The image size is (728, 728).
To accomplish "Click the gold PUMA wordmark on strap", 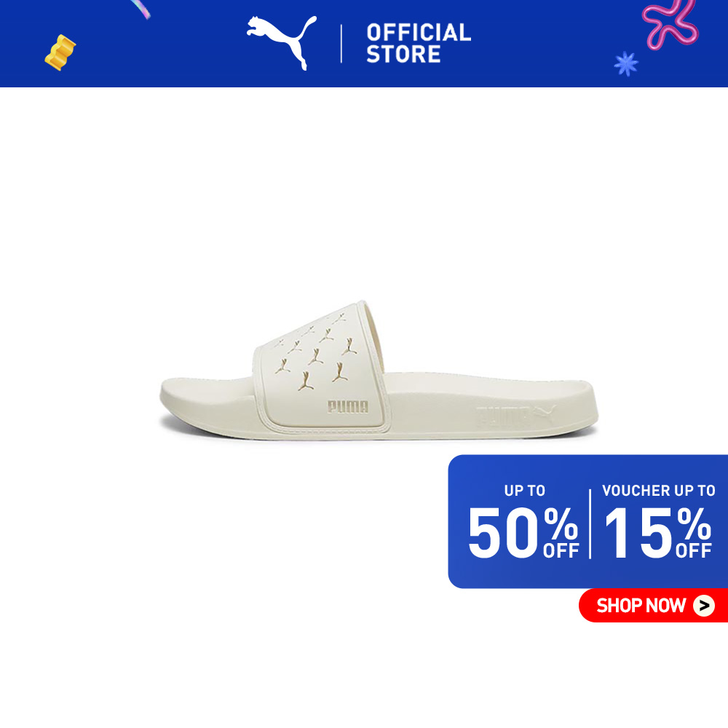I will click(x=348, y=407).
